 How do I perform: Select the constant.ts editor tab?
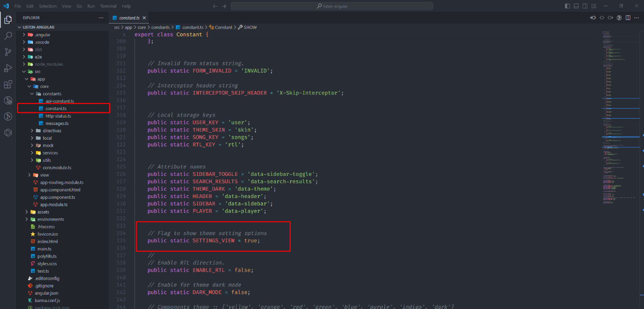(x=129, y=18)
